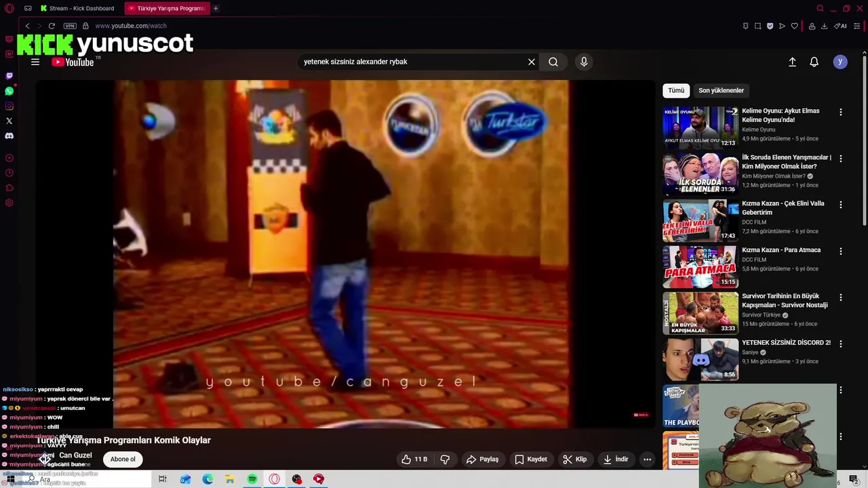Image resolution: width=868 pixels, height=488 pixels.
Task: Open the Aria AI toolbar button
Action: [840, 26]
